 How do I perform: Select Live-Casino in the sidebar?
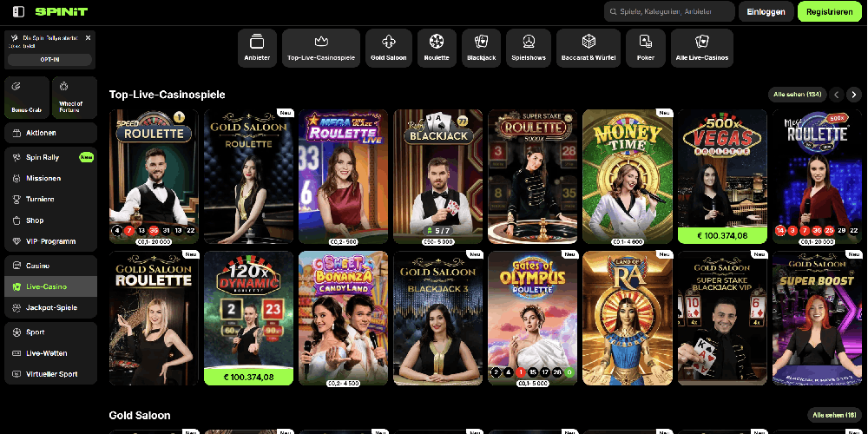(x=50, y=286)
